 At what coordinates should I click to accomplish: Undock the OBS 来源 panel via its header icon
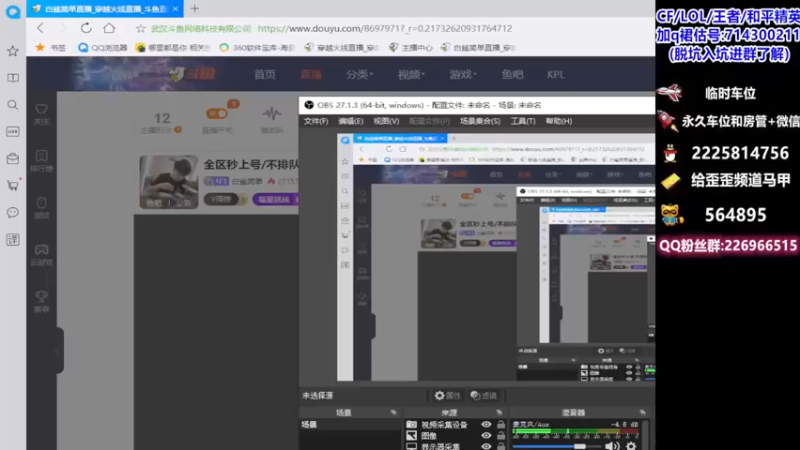pos(499,412)
